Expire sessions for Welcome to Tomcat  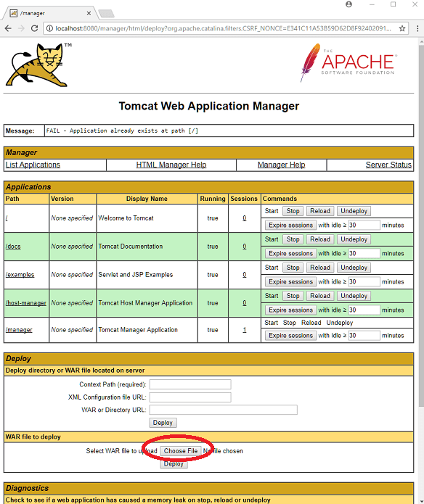pyautogui.click(x=291, y=225)
